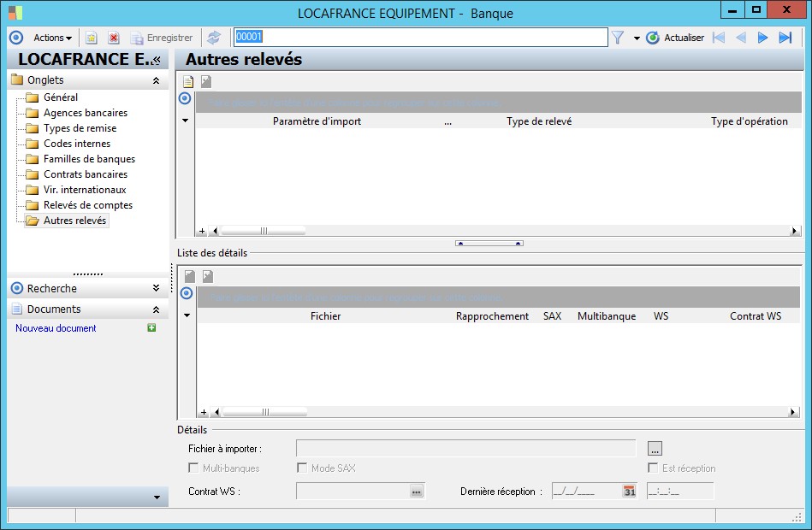Click the new record toolbar icon
The image size is (812, 530).
point(92,38)
